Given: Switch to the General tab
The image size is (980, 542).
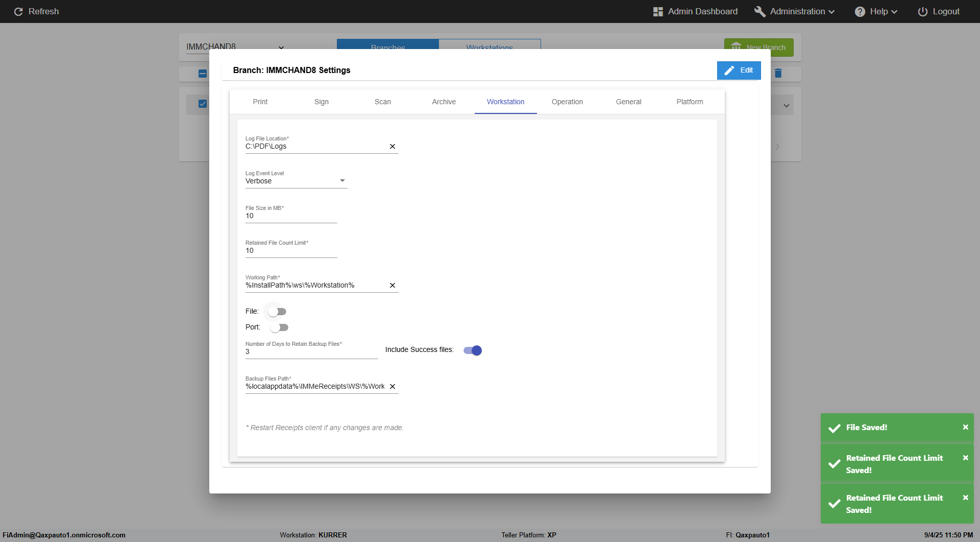Looking at the screenshot, I should point(629,102).
